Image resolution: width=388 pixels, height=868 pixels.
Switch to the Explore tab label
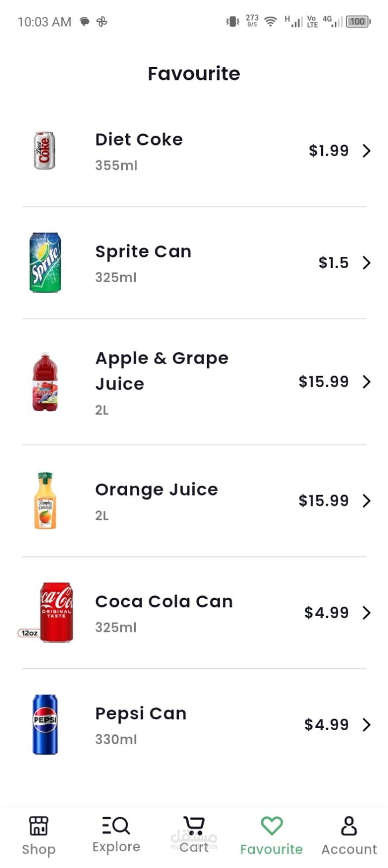[116, 847]
